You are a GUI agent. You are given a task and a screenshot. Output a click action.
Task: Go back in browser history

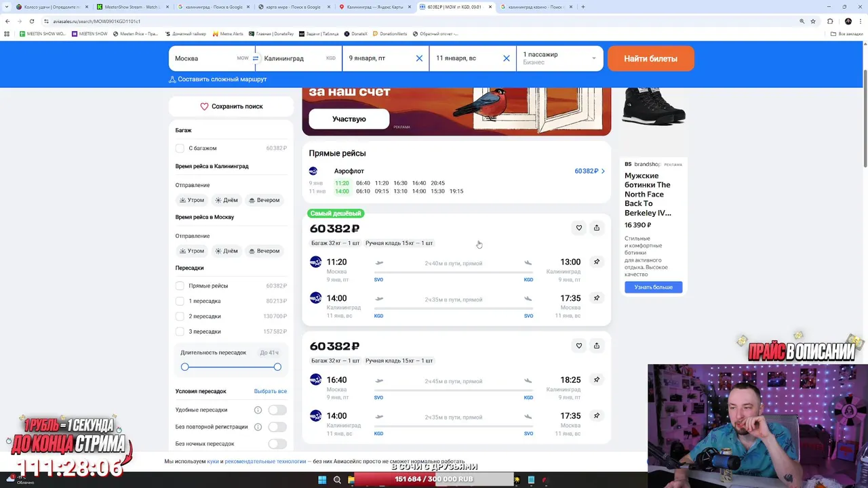coord(7,21)
